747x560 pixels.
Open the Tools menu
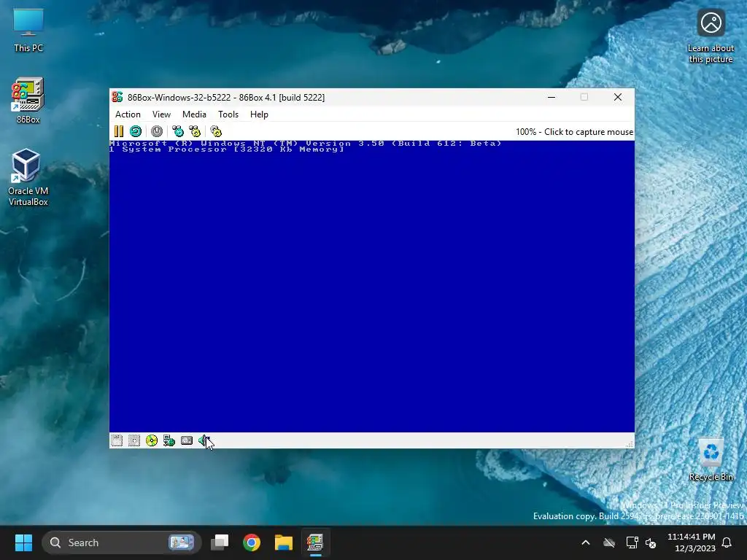pos(228,114)
